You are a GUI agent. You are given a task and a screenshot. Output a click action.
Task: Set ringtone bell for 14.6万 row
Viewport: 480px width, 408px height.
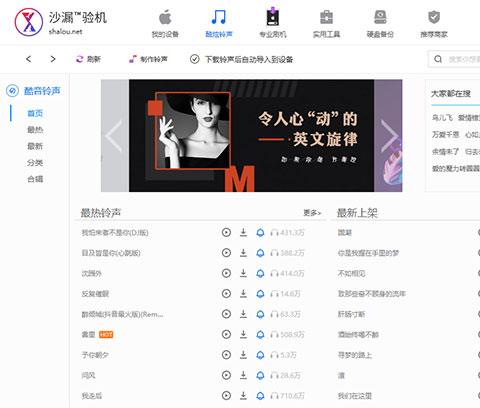[260, 294]
